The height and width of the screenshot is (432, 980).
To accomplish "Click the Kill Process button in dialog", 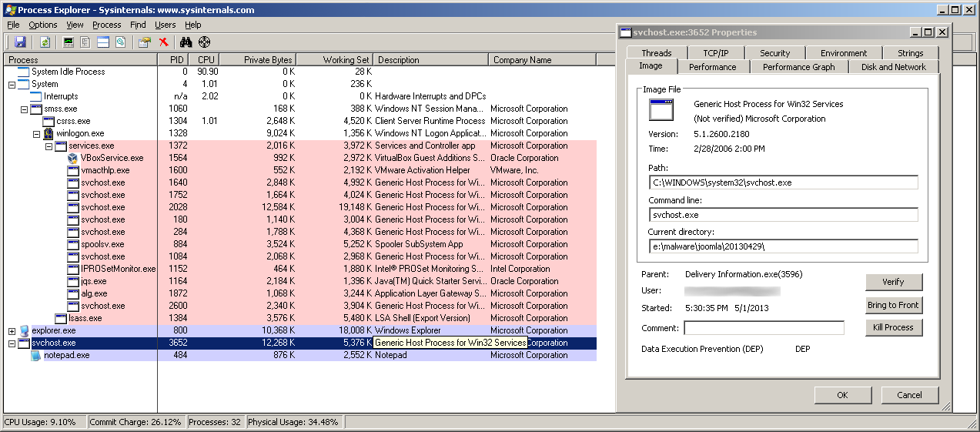I will [x=893, y=327].
